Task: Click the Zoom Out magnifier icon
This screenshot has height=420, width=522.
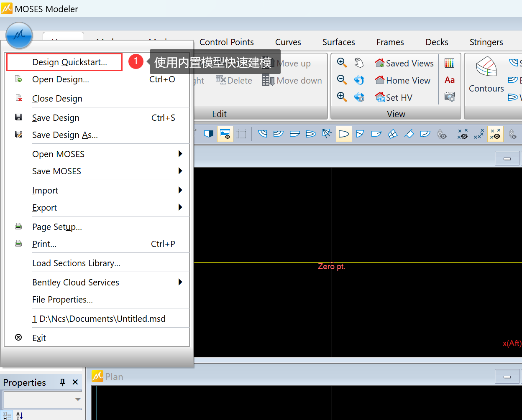Action: point(342,80)
